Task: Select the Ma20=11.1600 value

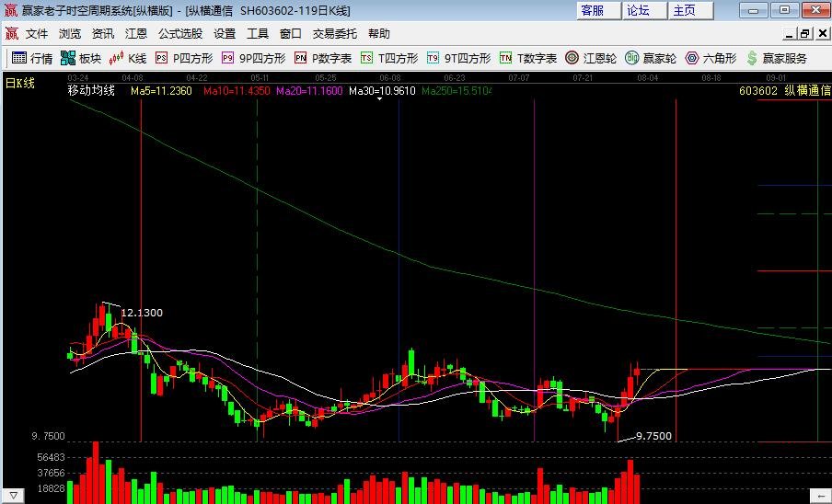Action: 309,91
